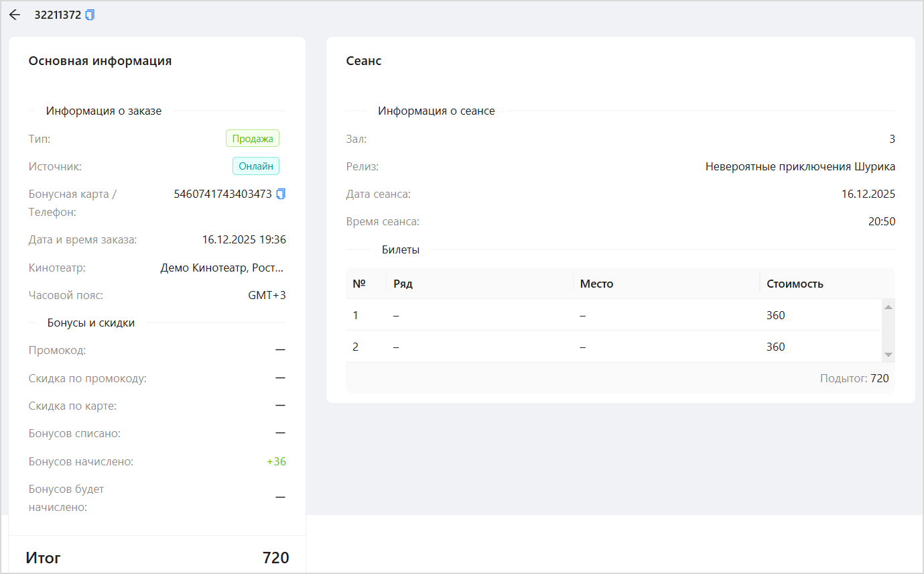Copy the bonus card number
The height and width of the screenshot is (574, 924).
tap(281, 194)
